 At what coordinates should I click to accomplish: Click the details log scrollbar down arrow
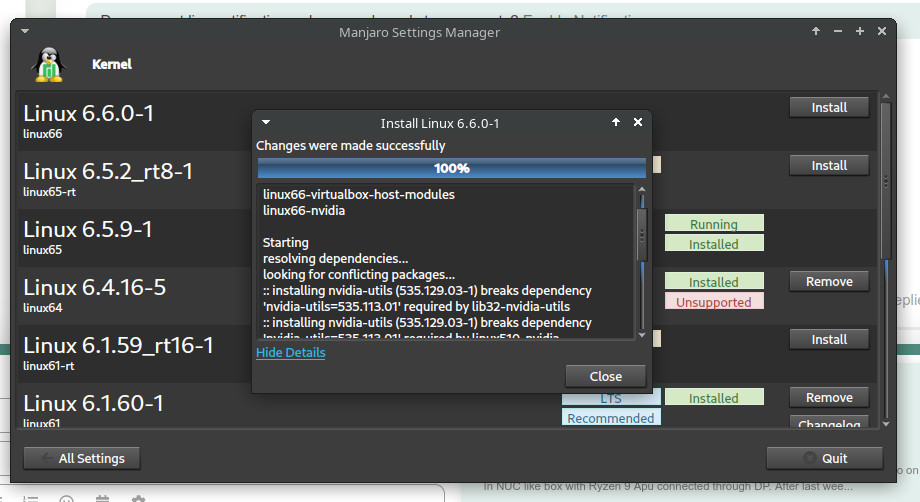pos(642,333)
